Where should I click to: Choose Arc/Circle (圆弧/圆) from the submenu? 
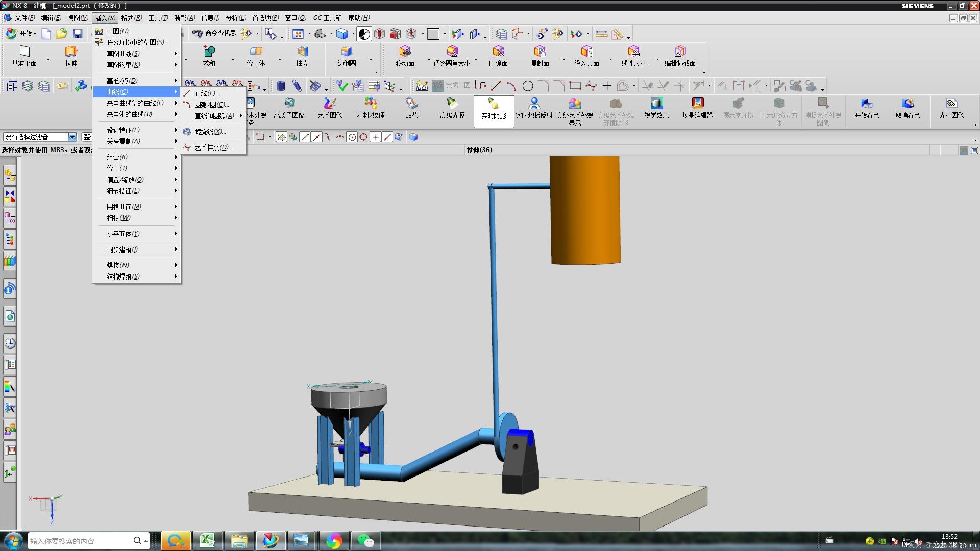pyautogui.click(x=213, y=105)
